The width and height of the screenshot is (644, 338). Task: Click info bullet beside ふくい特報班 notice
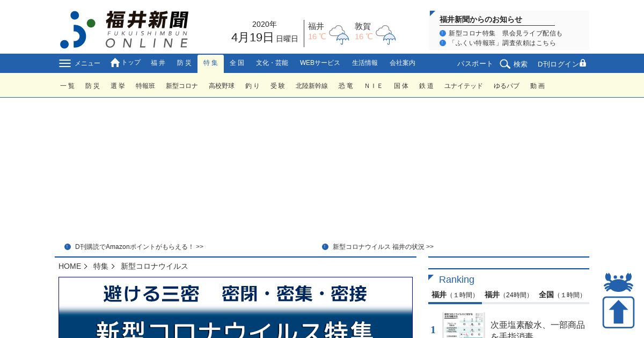[x=443, y=43]
